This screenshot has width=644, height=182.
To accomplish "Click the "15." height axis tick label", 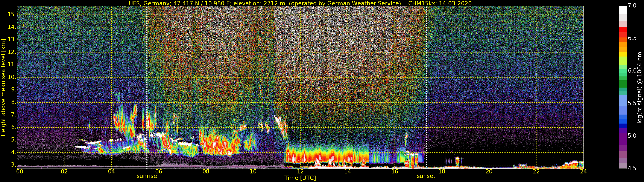I will pyautogui.click(x=12, y=15).
